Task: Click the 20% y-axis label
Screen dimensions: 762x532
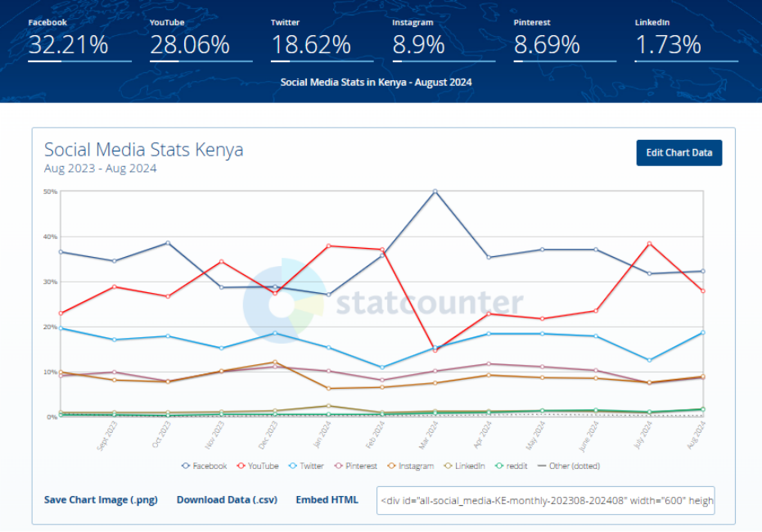Action: pyautogui.click(x=50, y=327)
